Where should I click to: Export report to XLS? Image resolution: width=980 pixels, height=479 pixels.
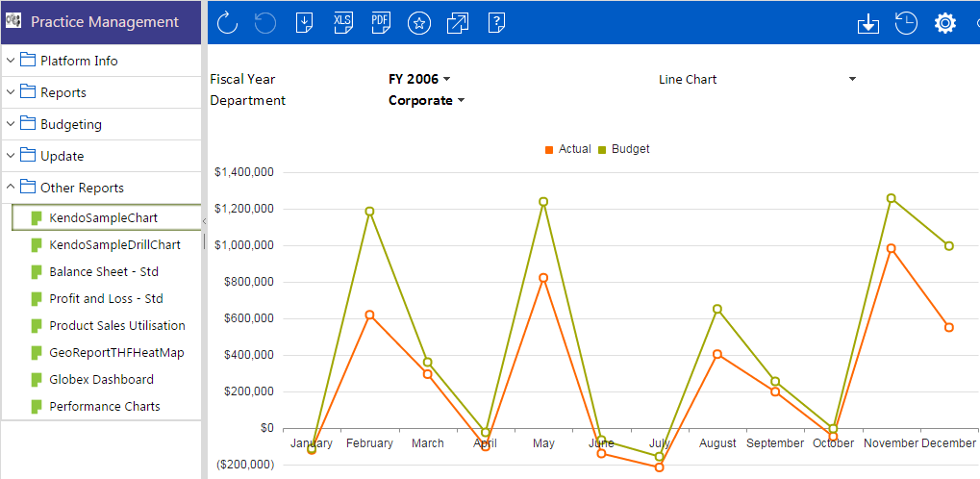click(342, 22)
